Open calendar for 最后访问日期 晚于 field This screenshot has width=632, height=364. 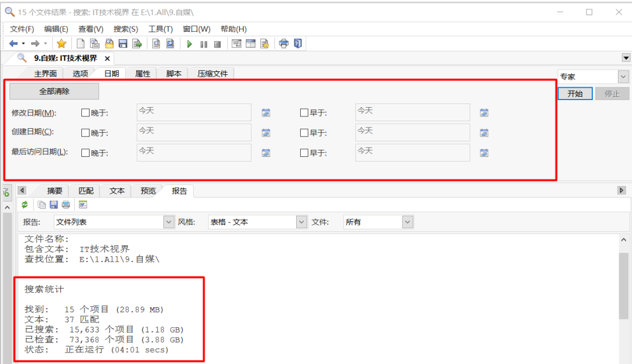tap(266, 153)
